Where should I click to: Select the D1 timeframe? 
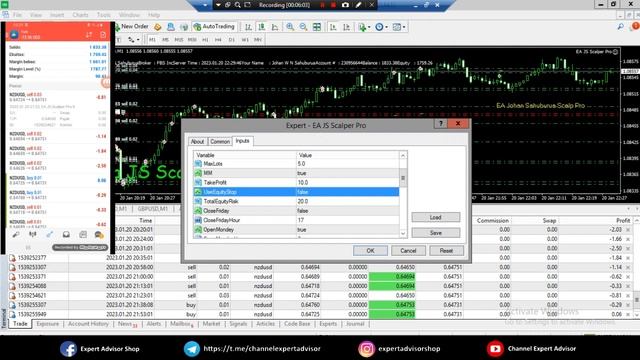pos(232,40)
